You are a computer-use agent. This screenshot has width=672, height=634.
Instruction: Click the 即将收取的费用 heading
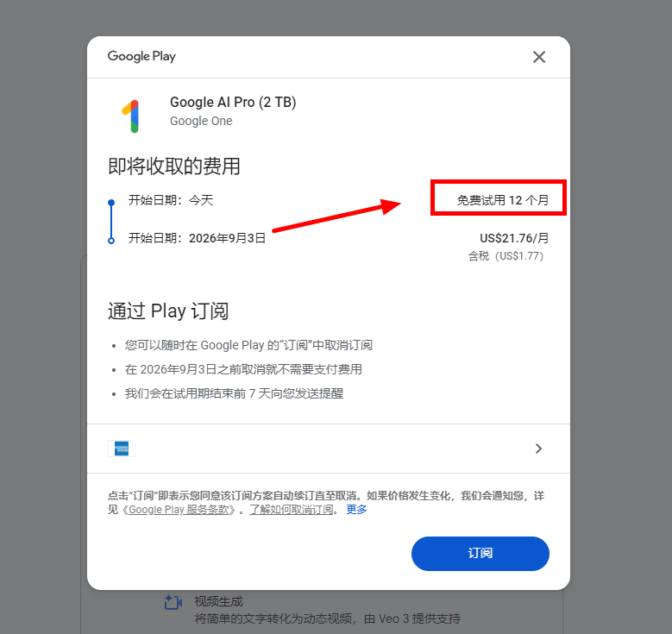[173, 166]
